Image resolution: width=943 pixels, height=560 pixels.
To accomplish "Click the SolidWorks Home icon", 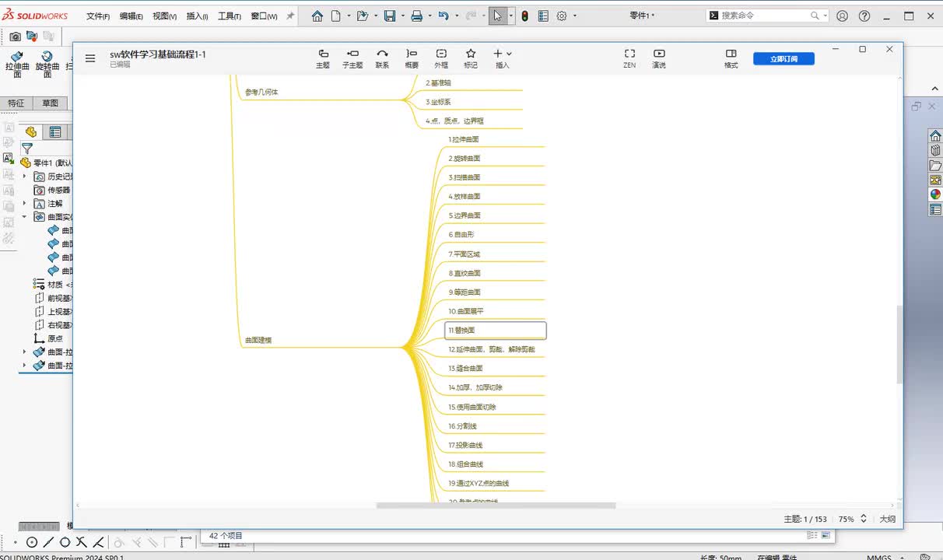I will (x=317, y=16).
